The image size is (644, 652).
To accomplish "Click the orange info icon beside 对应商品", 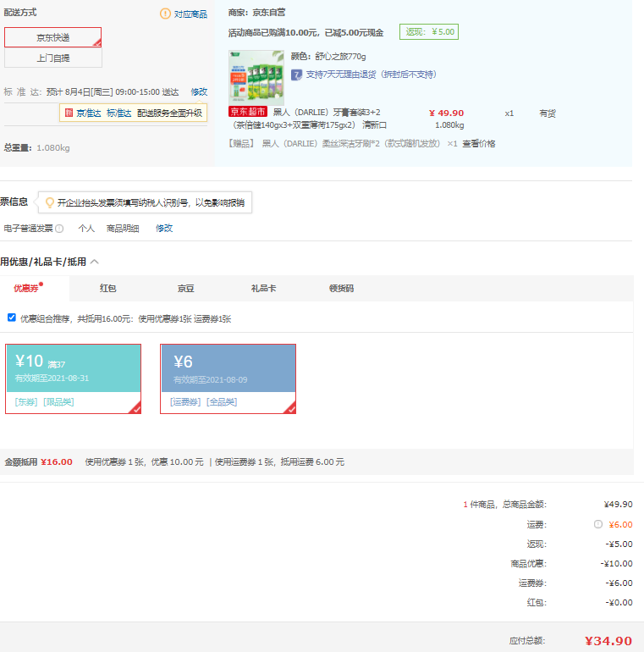I will pos(165,14).
